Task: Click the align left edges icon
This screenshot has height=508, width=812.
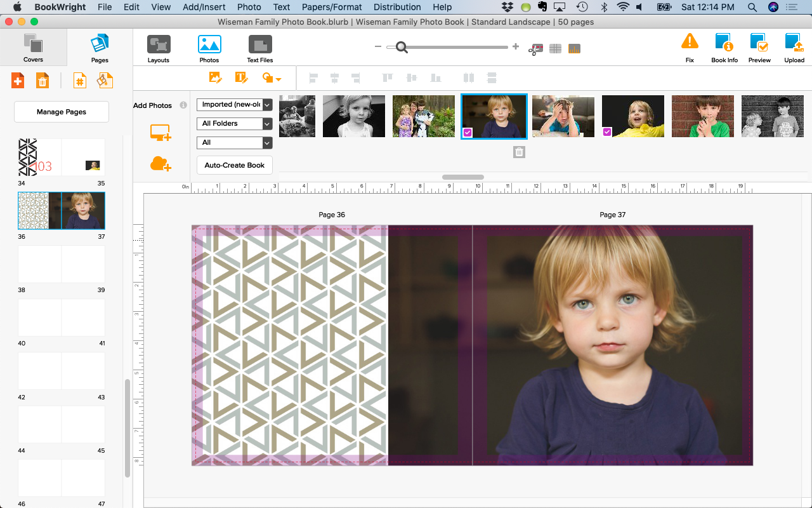Action: pyautogui.click(x=313, y=77)
